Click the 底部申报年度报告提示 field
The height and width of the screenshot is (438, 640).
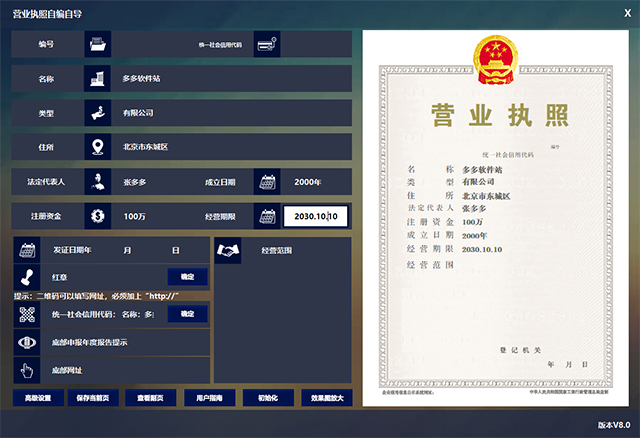click(x=125, y=342)
